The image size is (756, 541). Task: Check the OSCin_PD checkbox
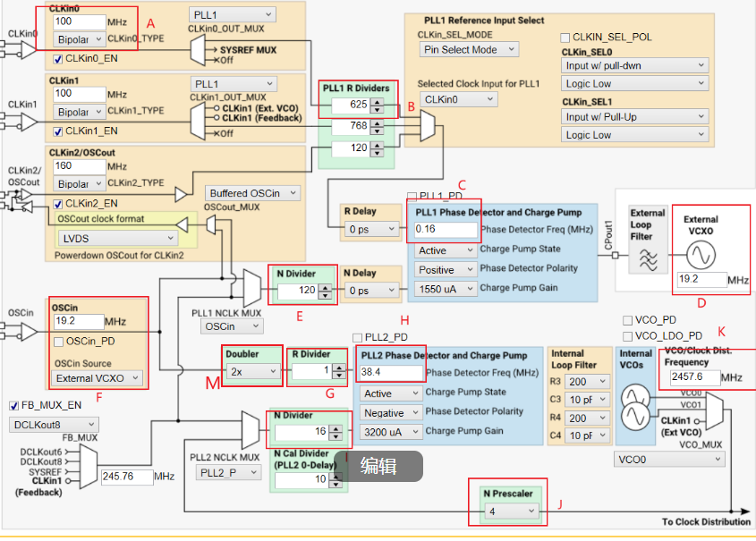pyautogui.click(x=58, y=342)
